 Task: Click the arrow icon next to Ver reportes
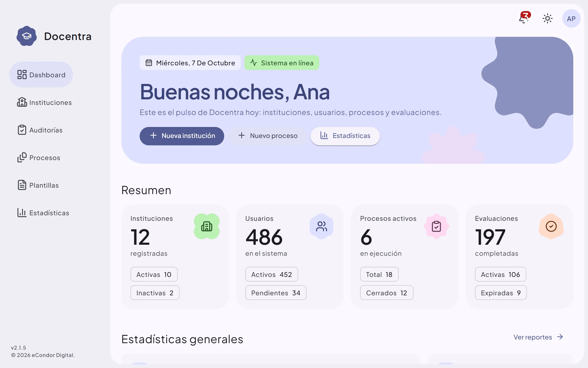pyautogui.click(x=560, y=337)
